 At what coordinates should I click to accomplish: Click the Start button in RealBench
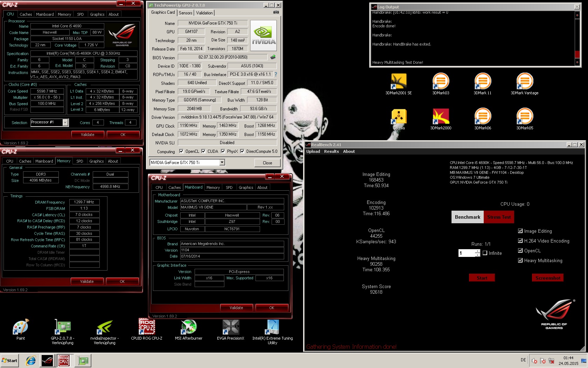[x=482, y=278]
